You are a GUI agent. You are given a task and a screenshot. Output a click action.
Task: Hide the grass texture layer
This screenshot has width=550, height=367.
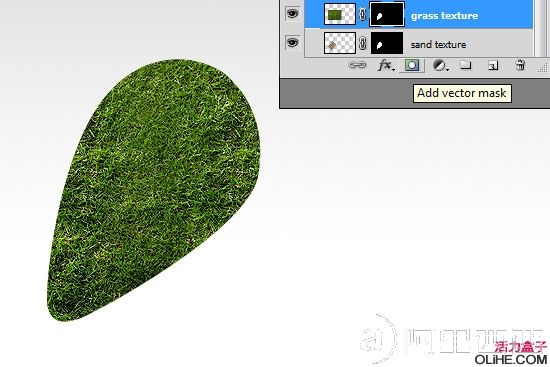pyautogui.click(x=293, y=14)
